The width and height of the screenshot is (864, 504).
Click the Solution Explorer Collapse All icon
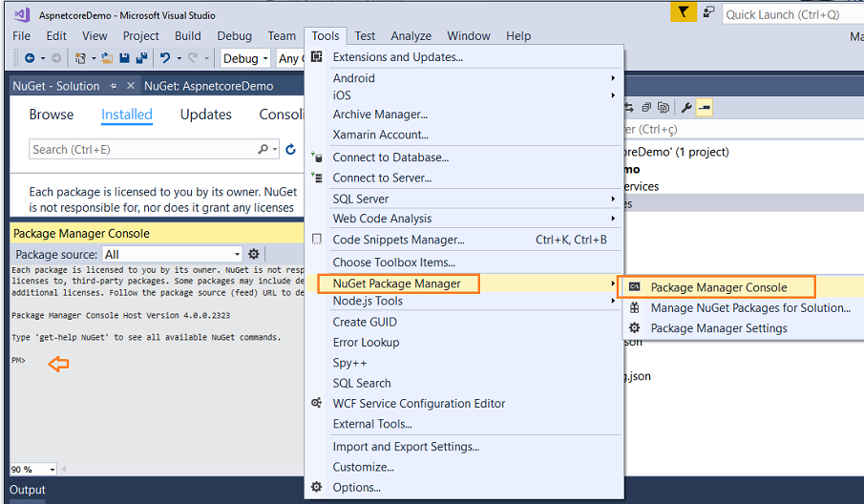[646, 108]
